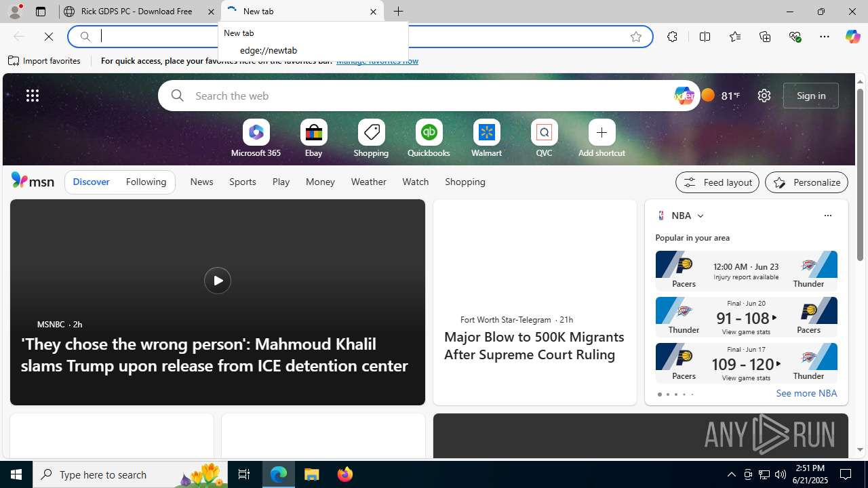Add this page to favorites star

(x=636, y=37)
